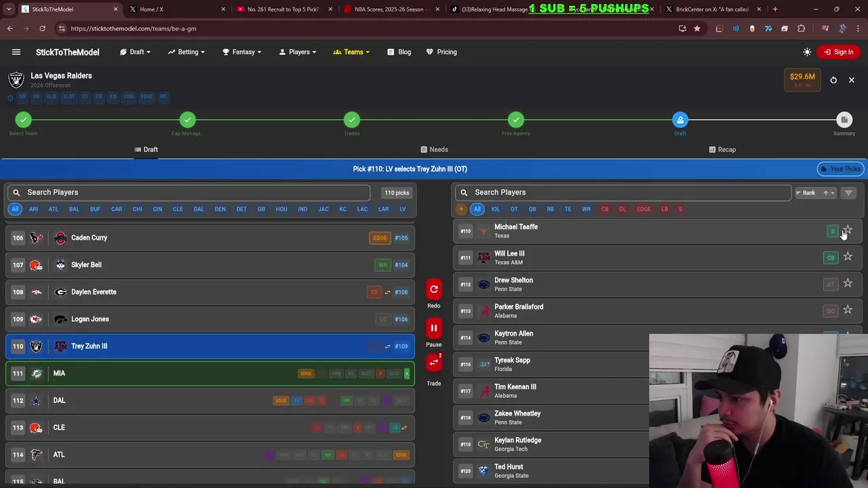Image resolution: width=868 pixels, height=488 pixels.
Task: Click the Las Vegas Raiders logo
Action: click(16, 80)
